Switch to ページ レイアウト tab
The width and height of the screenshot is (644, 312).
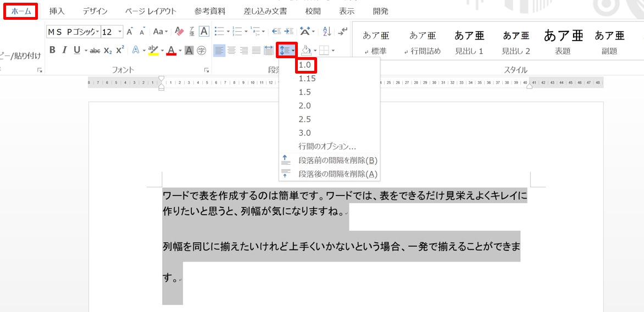click(151, 12)
